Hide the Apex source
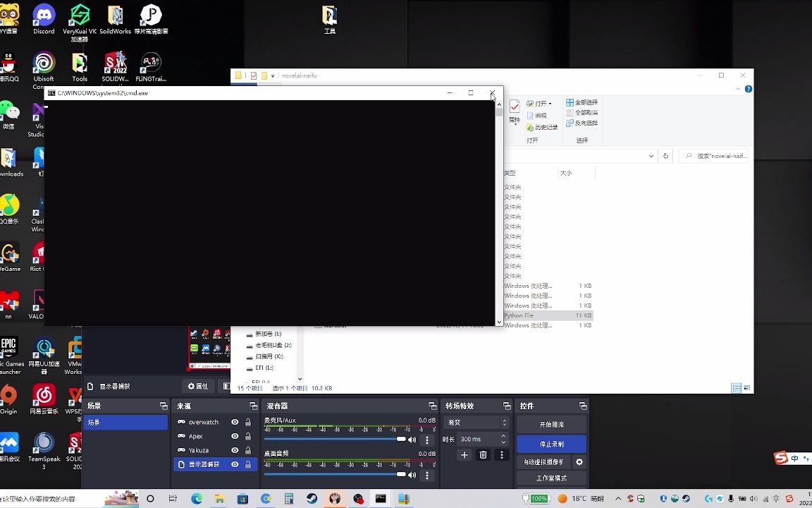This screenshot has width=812, height=508. point(233,435)
